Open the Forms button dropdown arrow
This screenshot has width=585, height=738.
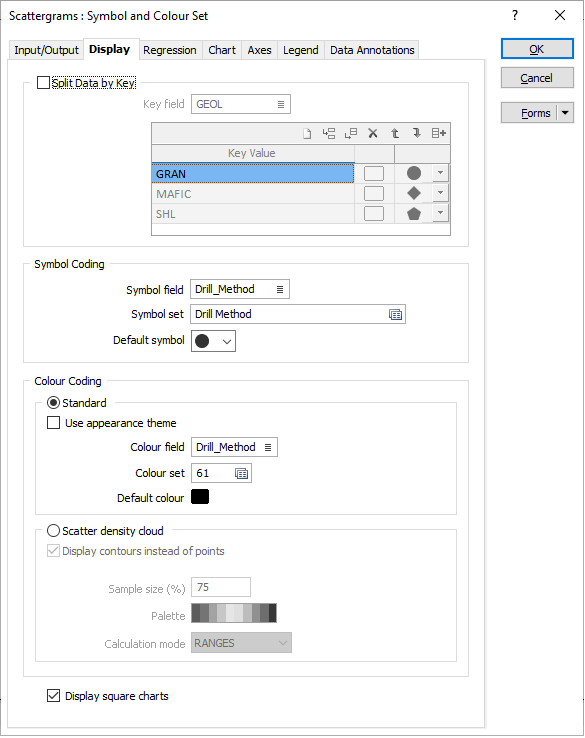coord(565,113)
